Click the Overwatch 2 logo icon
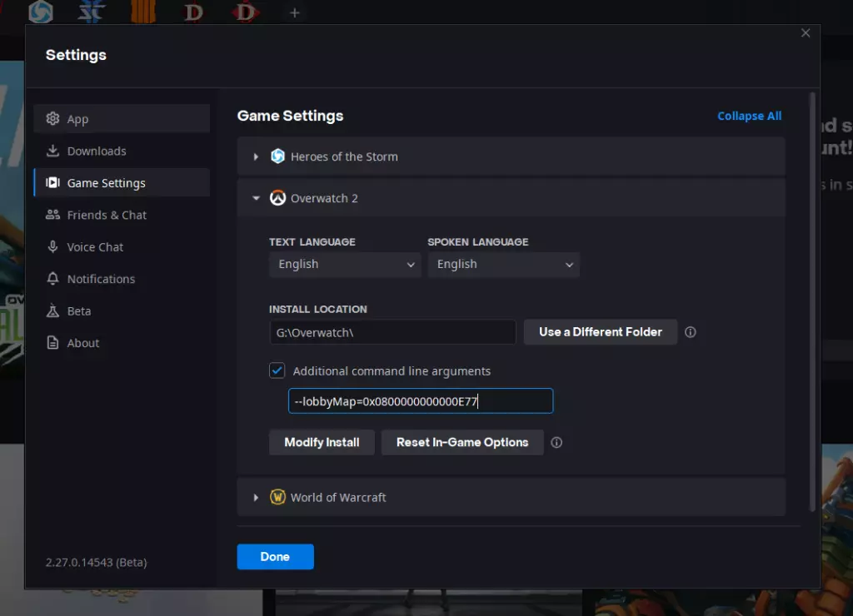853x616 pixels. click(277, 198)
